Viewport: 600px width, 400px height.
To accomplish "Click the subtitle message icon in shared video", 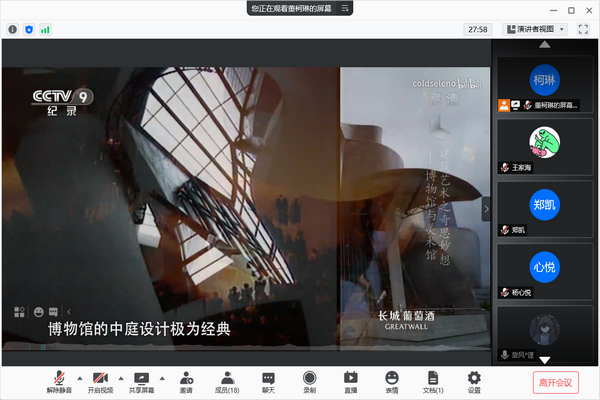I will point(53,312).
